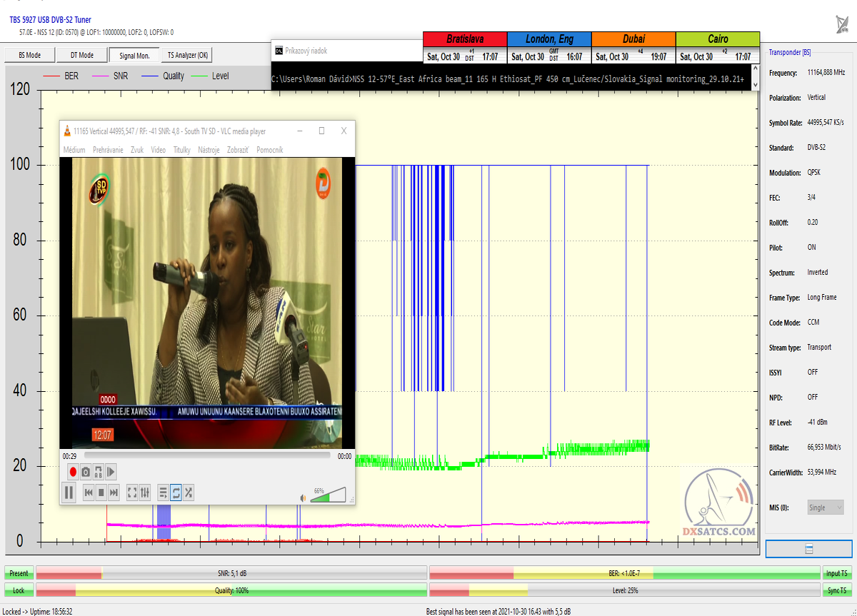Image resolution: width=857 pixels, height=616 pixels.
Task: Advance playback frame by frame
Action: click(111, 472)
